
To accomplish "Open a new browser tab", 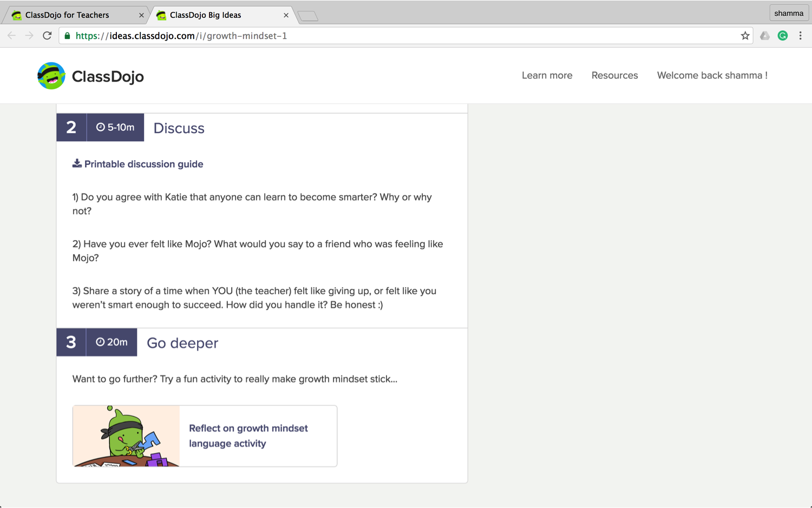I will click(x=307, y=16).
